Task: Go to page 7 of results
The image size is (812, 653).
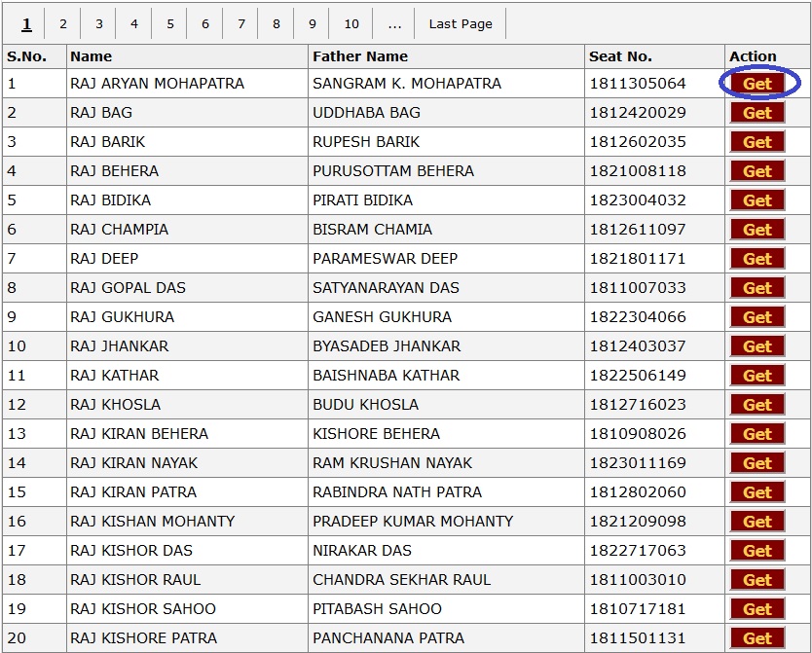Action: 240,23
